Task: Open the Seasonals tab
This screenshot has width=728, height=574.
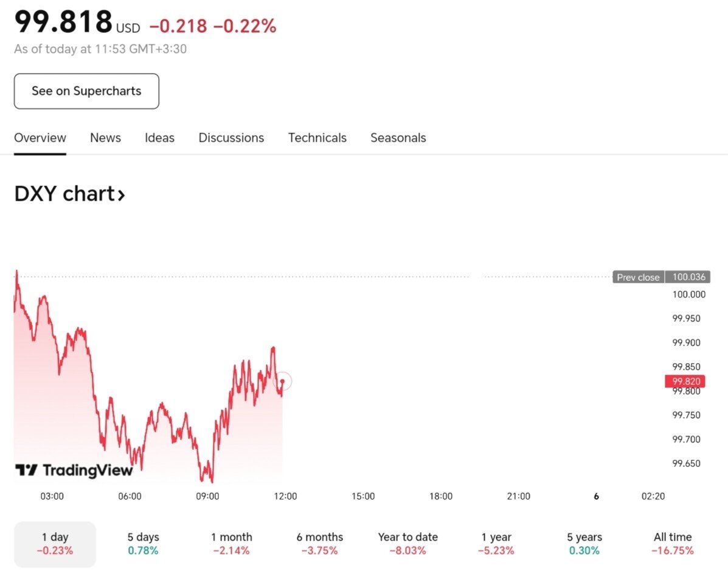Action: click(398, 138)
